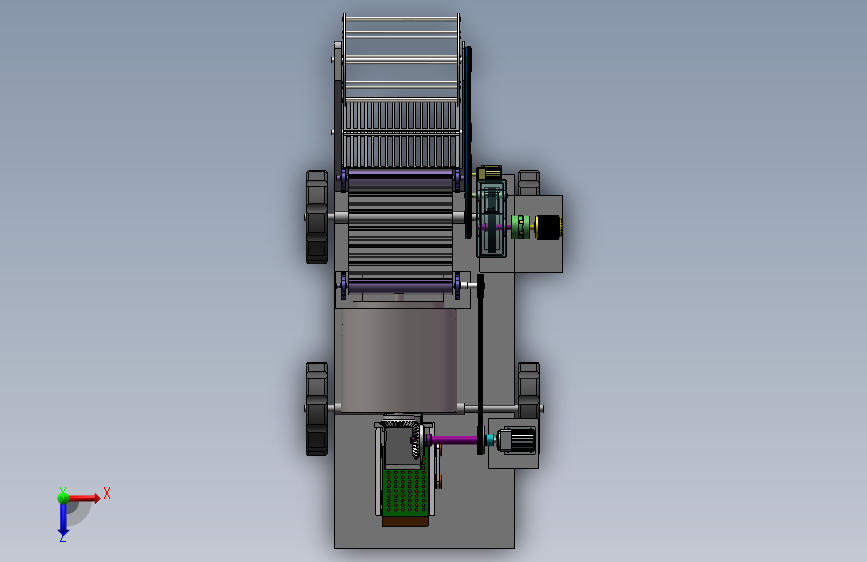Select the black and yellow motor on the right

tap(549, 227)
